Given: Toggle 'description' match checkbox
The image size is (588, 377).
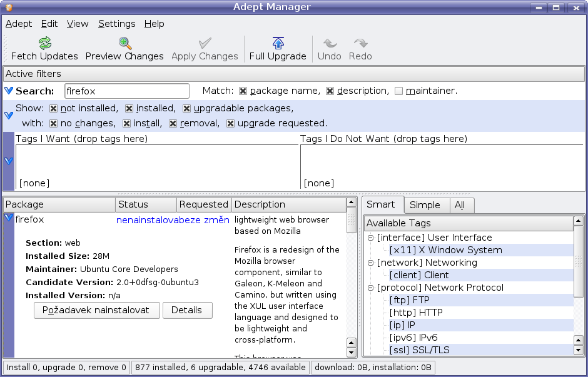Looking at the screenshot, I should 330,91.
